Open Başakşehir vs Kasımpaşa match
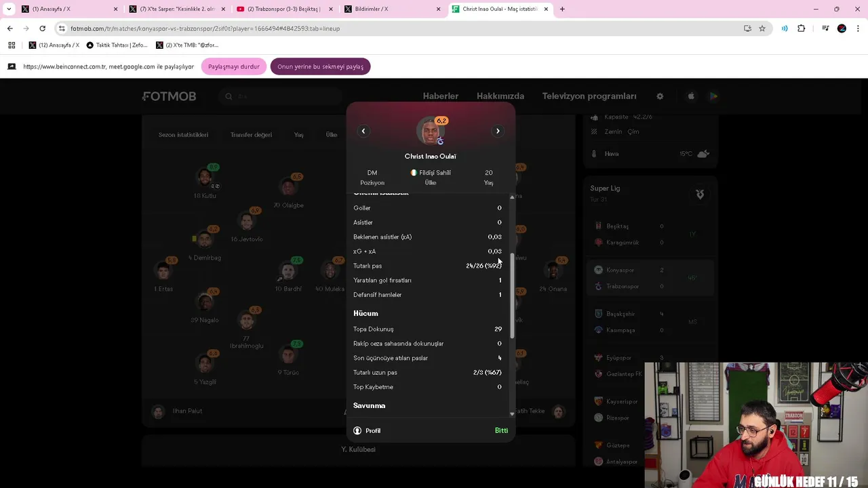868x488 pixels. [650, 322]
